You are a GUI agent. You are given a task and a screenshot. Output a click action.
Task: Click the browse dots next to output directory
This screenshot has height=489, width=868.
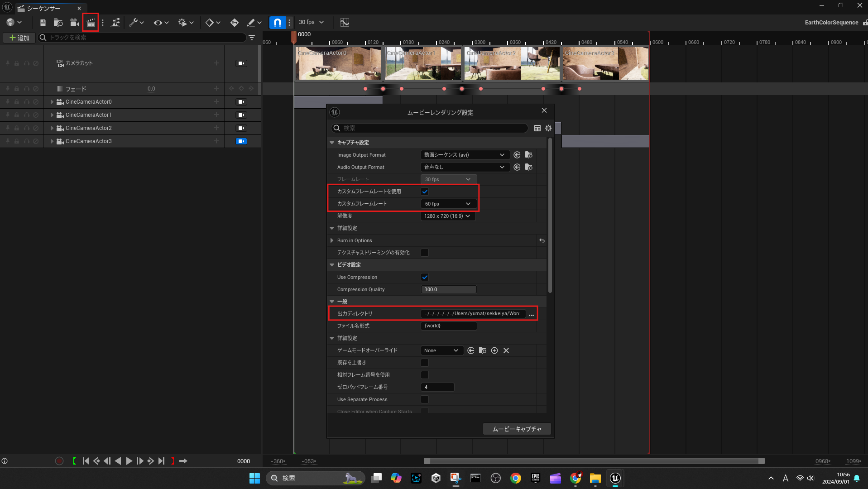pyautogui.click(x=531, y=314)
